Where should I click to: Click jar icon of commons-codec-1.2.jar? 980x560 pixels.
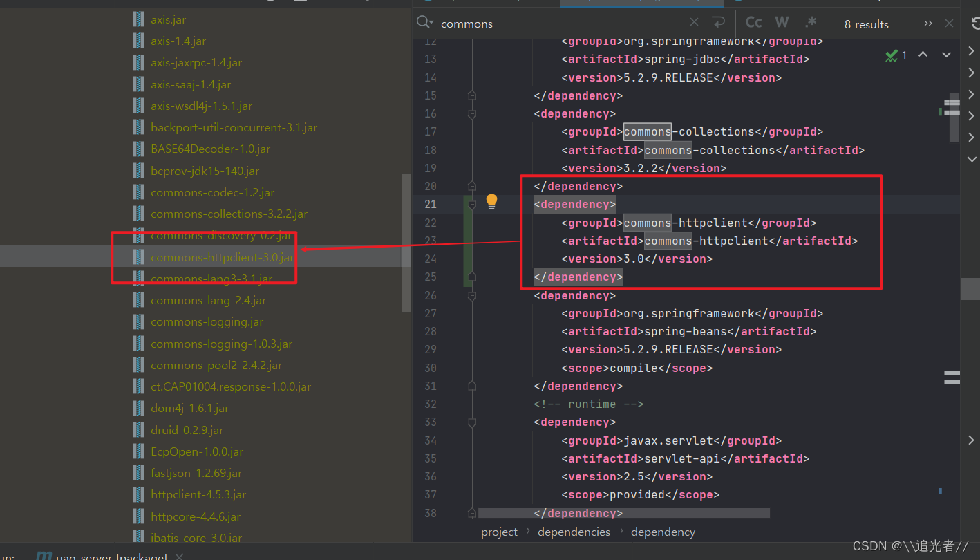(x=139, y=192)
